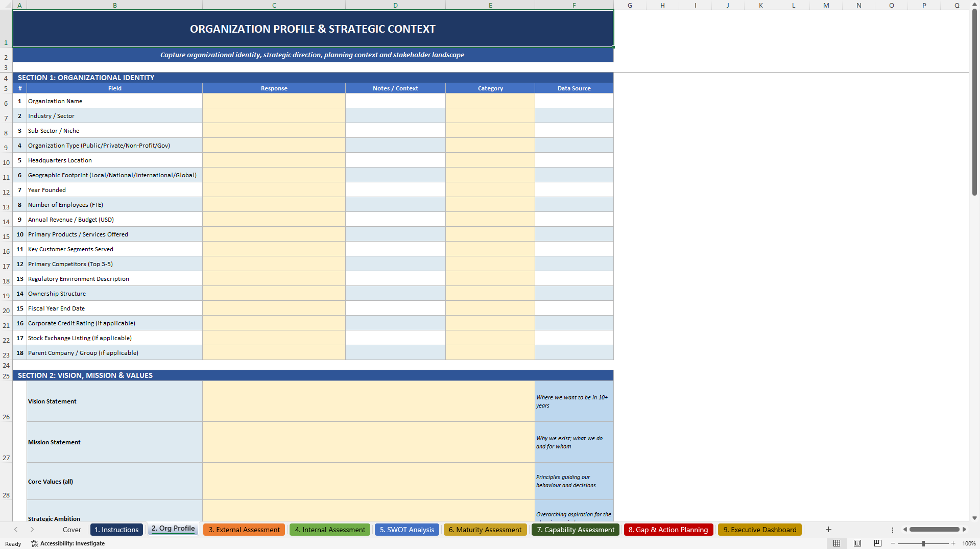This screenshot has height=549, width=980.
Task: Click 'Where we want to be' hint cell
Action: pyautogui.click(x=574, y=401)
